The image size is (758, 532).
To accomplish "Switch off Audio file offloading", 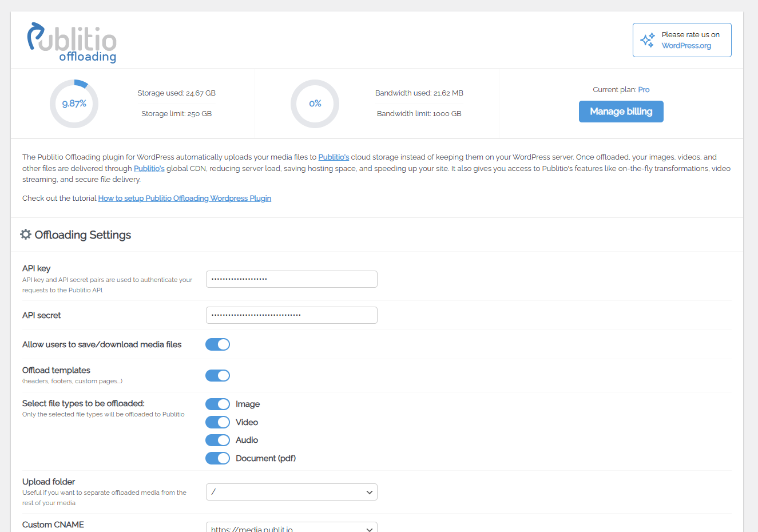I will click(x=217, y=440).
